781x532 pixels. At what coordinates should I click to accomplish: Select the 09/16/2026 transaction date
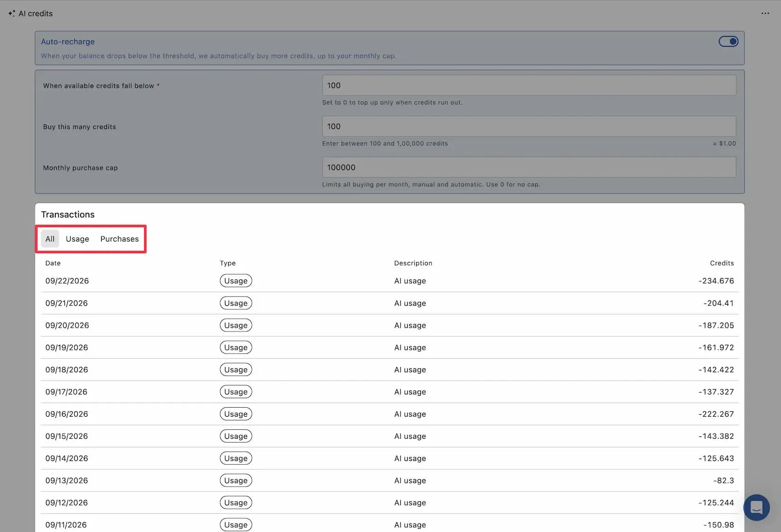pos(67,414)
